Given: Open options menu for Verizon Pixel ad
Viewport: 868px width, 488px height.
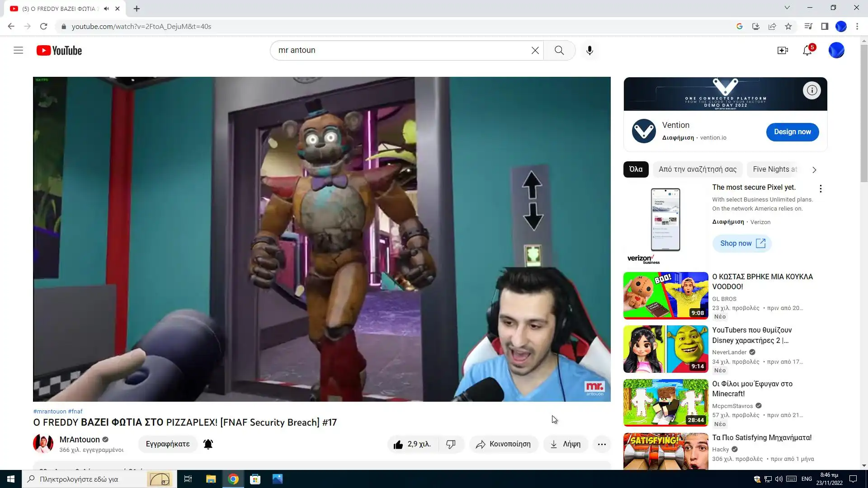Looking at the screenshot, I should [821, 188].
